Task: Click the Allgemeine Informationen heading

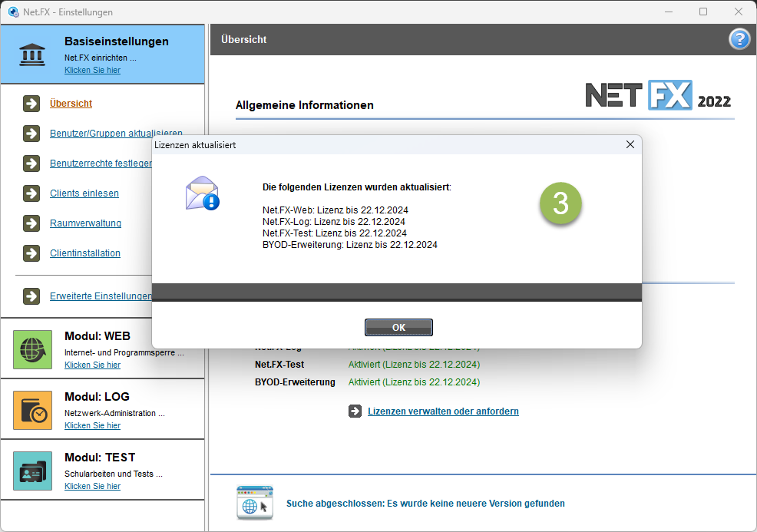Action: pos(305,105)
